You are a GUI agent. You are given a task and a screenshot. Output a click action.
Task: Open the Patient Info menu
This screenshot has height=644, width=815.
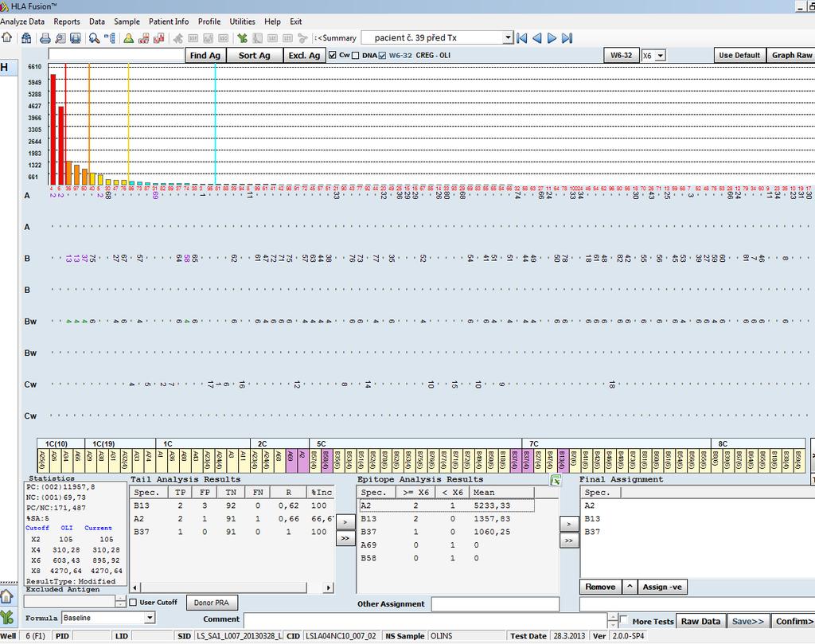click(169, 21)
